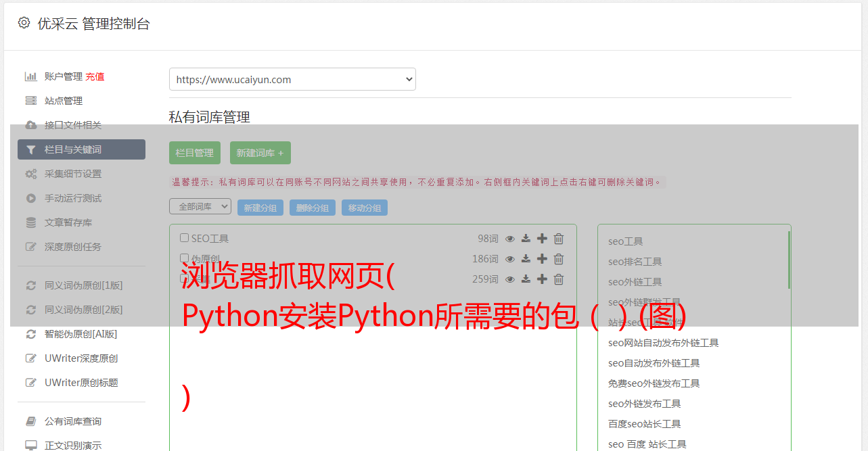
Task: Select keyword seo自动发布外链工具
Action: pos(654,363)
